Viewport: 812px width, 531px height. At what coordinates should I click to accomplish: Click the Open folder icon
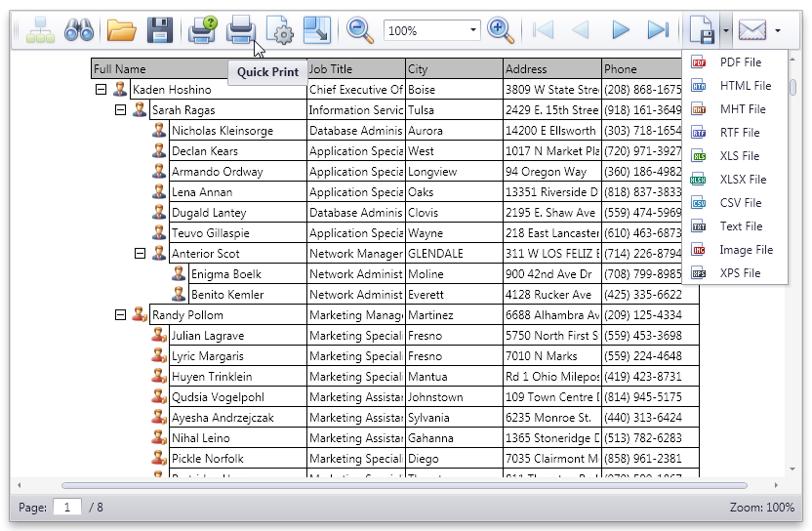[x=121, y=30]
